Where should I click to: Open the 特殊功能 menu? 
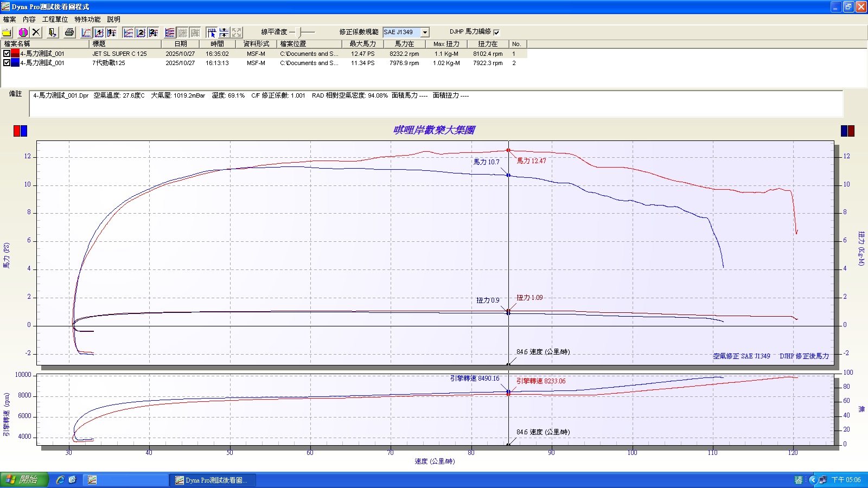87,20
